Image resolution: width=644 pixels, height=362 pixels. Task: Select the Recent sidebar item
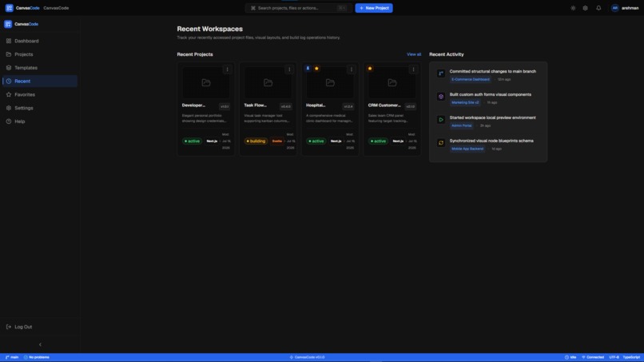click(40, 82)
